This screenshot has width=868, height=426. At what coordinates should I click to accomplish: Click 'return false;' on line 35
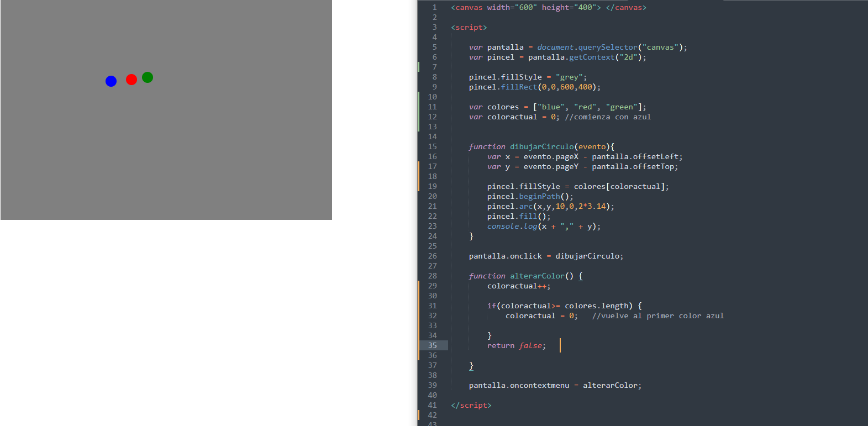517,346
